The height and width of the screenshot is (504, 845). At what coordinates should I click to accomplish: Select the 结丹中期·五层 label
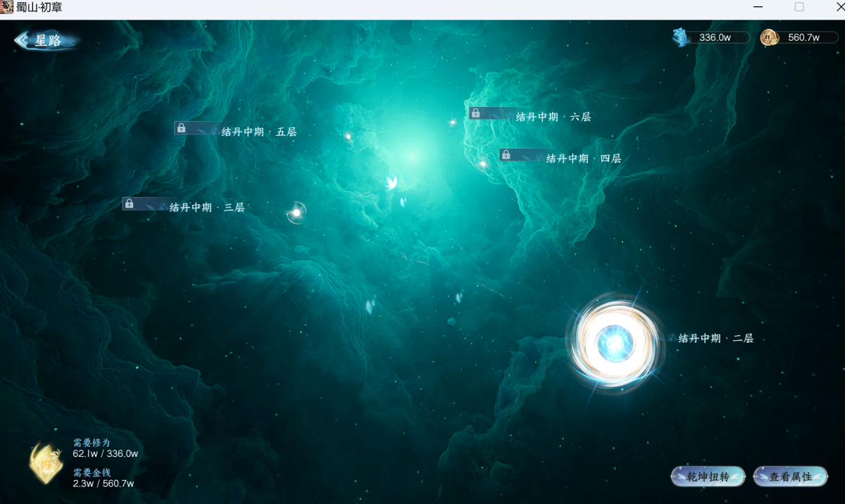point(259,132)
